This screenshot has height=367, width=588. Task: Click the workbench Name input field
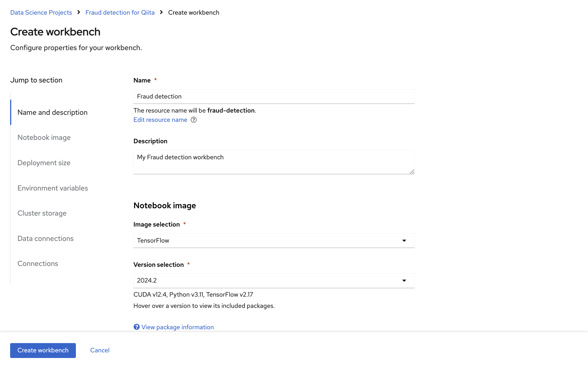tap(273, 97)
